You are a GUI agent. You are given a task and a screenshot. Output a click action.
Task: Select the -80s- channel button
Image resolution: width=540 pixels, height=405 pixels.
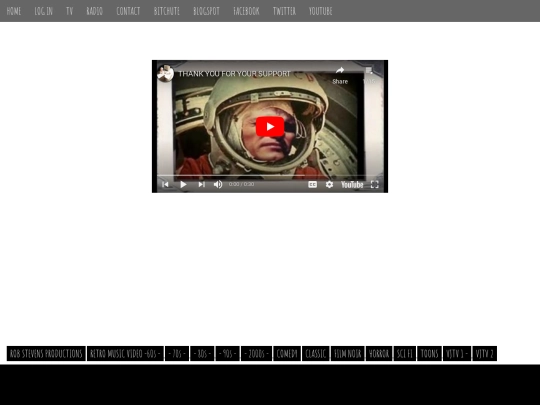(202, 353)
